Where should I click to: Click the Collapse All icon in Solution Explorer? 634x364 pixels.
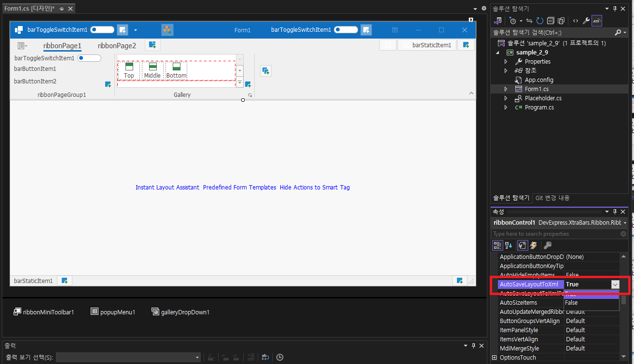coord(551,21)
